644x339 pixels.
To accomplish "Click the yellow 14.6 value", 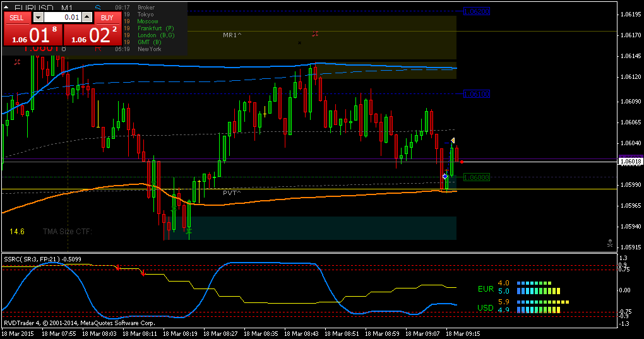I will point(17,232).
